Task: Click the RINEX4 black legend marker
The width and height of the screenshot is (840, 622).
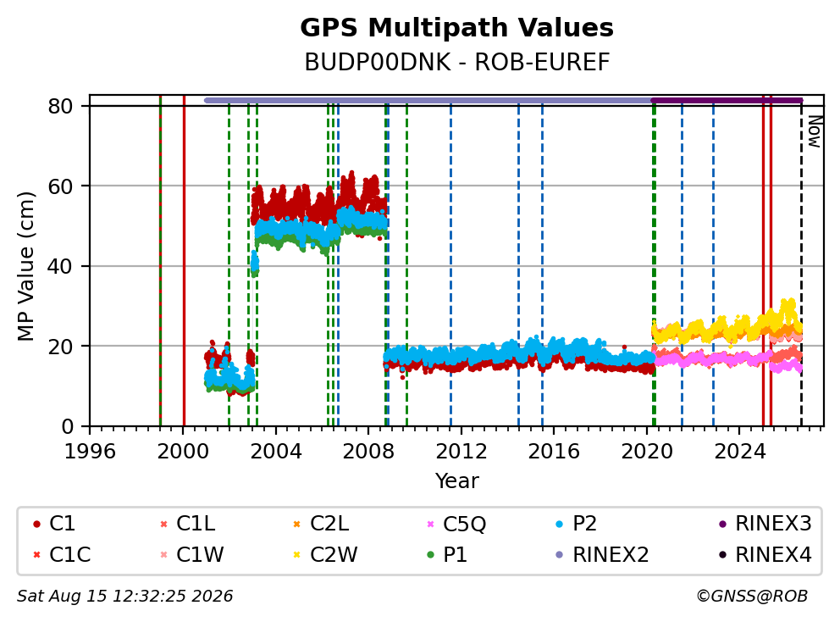Action: (x=722, y=554)
